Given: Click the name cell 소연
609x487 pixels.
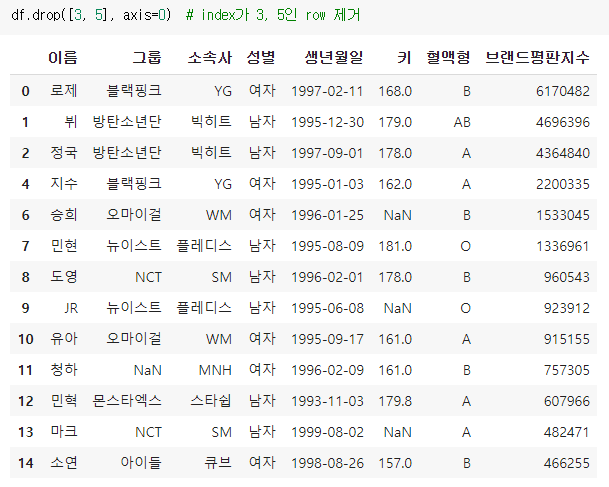Looking at the screenshot, I should (x=64, y=463).
